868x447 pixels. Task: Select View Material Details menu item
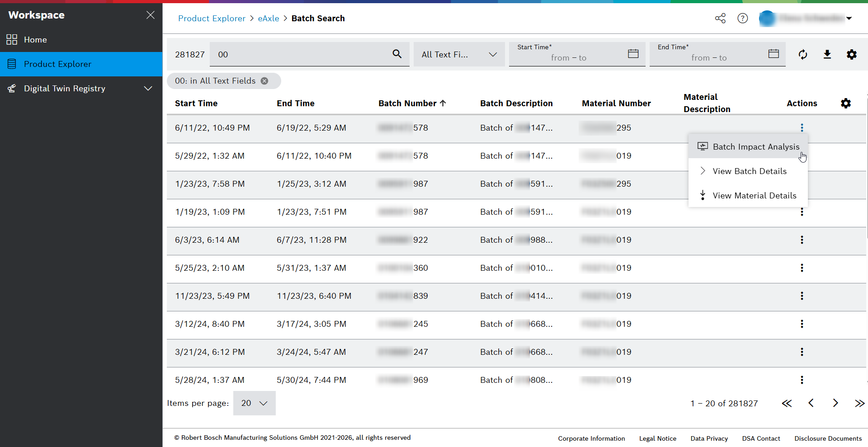click(x=748, y=195)
